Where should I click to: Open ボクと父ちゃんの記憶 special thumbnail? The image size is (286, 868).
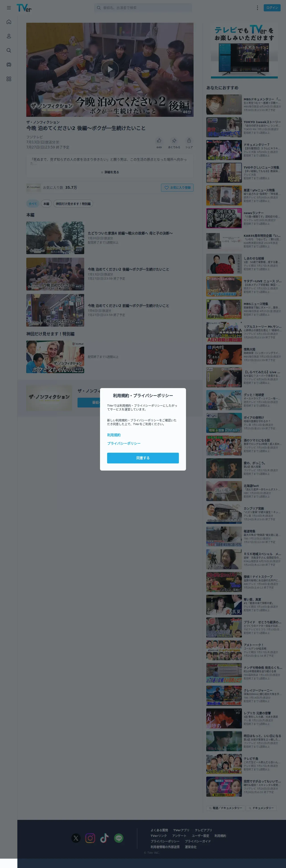point(55,357)
